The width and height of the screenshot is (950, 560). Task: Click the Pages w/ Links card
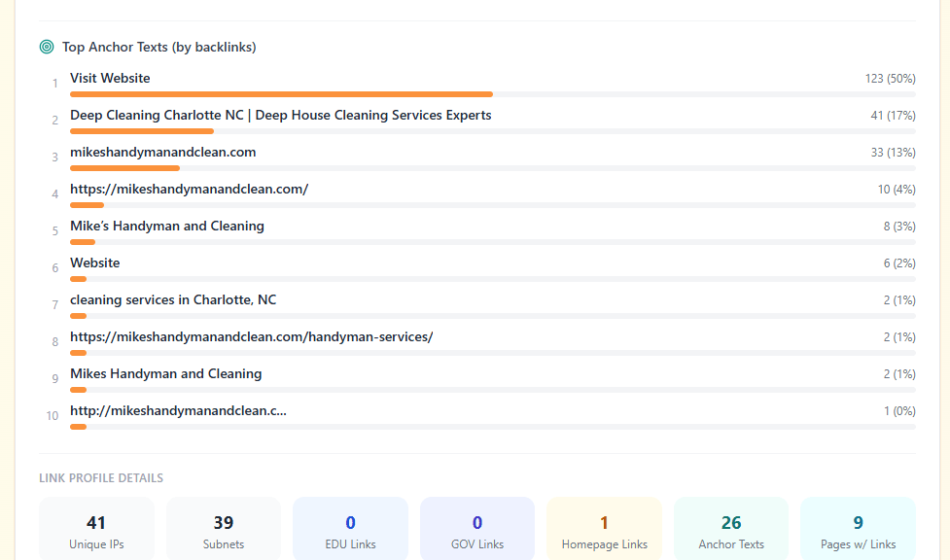(858, 530)
